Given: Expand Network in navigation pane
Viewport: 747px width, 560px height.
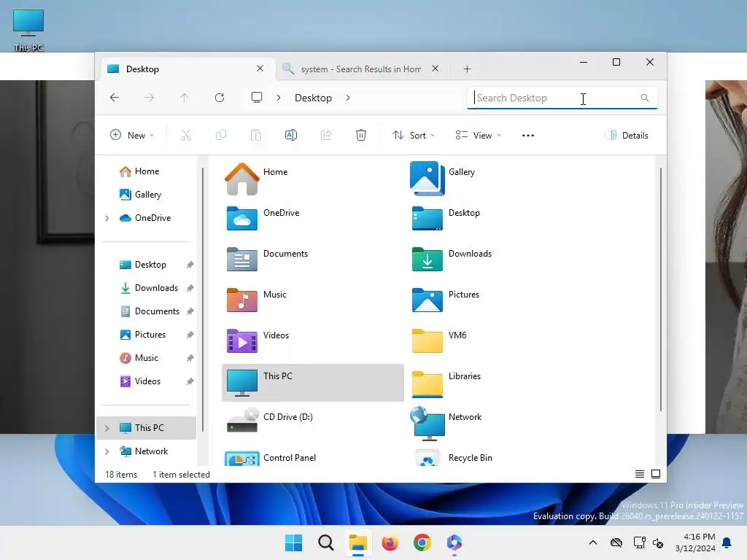Looking at the screenshot, I should [107, 451].
